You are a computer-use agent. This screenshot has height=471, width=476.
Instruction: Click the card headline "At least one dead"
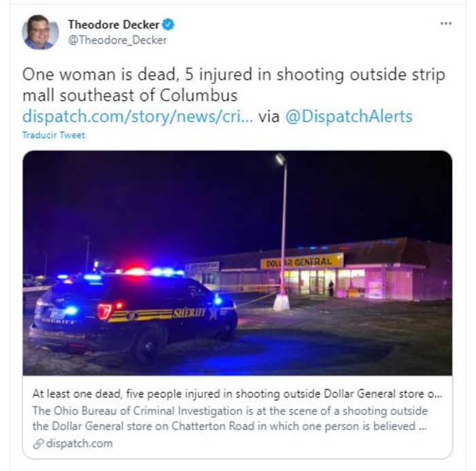pos(237,394)
